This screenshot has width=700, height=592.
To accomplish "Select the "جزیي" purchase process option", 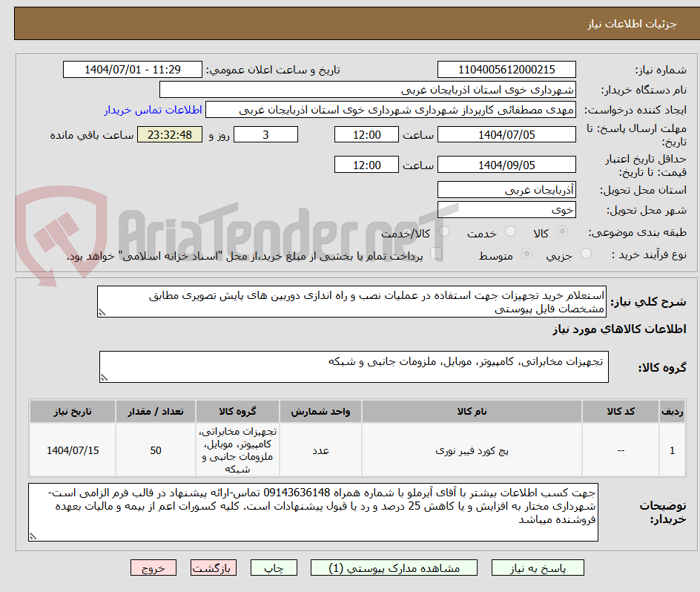I will click(x=587, y=254).
